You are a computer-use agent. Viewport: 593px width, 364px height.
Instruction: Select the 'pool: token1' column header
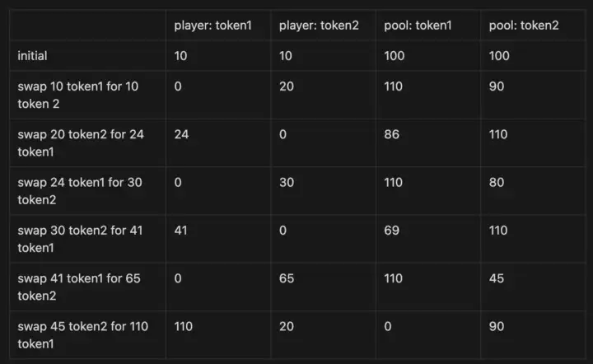coord(418,26)
